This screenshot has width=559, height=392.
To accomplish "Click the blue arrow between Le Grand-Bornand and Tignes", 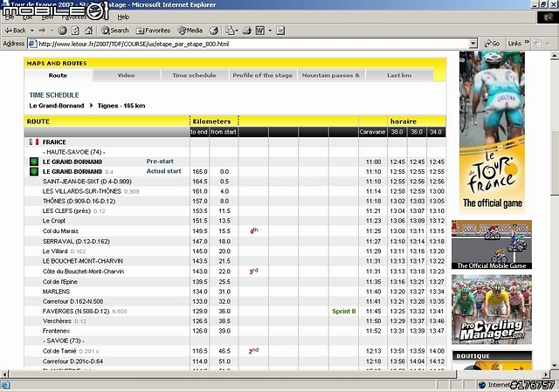I will point(91,106).
